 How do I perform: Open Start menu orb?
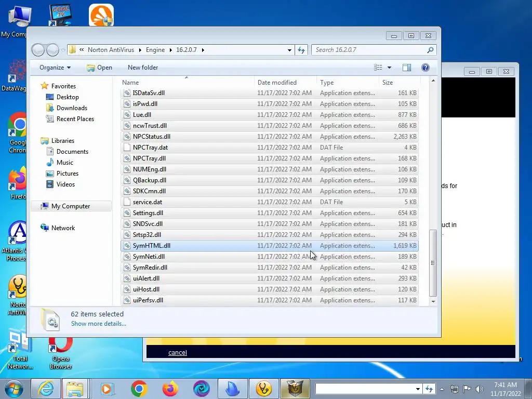[14, 389]
